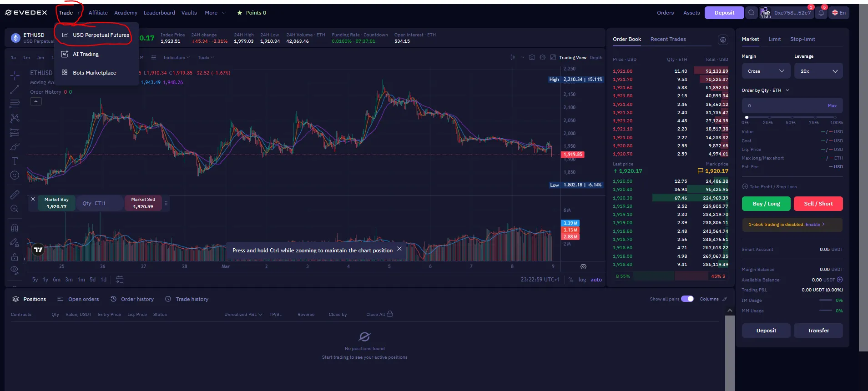Open order book settings gear

(722, 40)
